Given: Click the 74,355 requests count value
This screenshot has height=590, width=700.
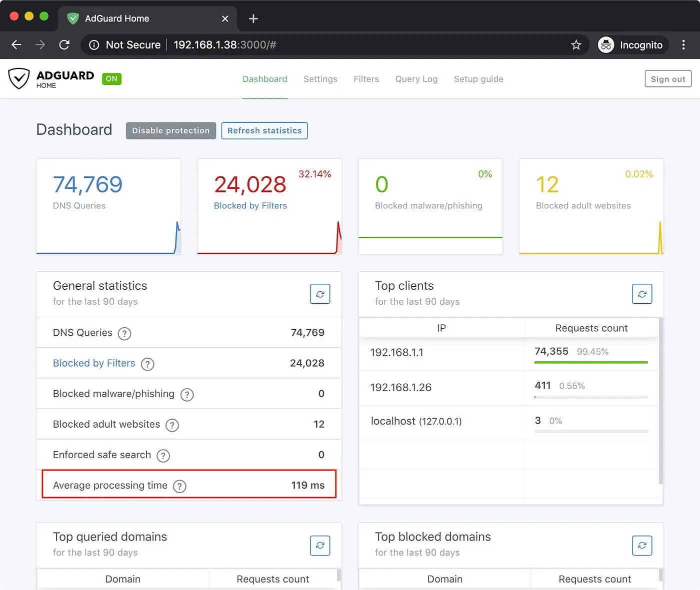Looking at the screenshot, I should pos(551,351).
